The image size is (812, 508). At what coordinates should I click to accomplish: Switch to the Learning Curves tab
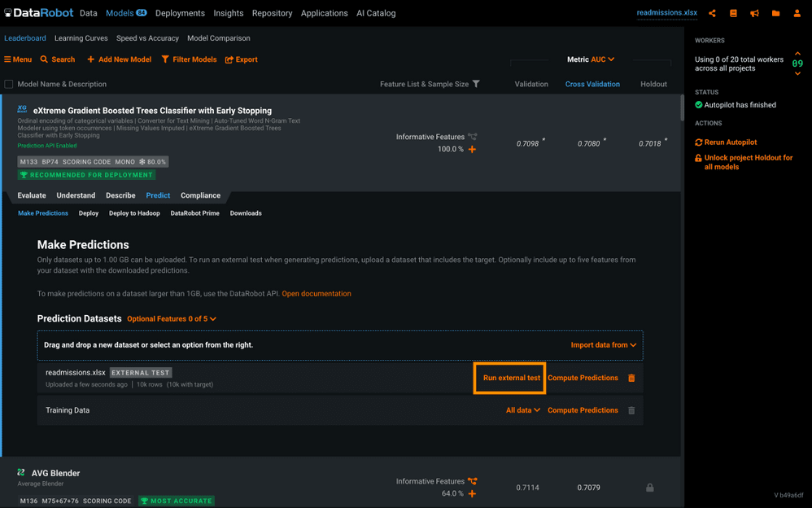[x=81, y=38]
